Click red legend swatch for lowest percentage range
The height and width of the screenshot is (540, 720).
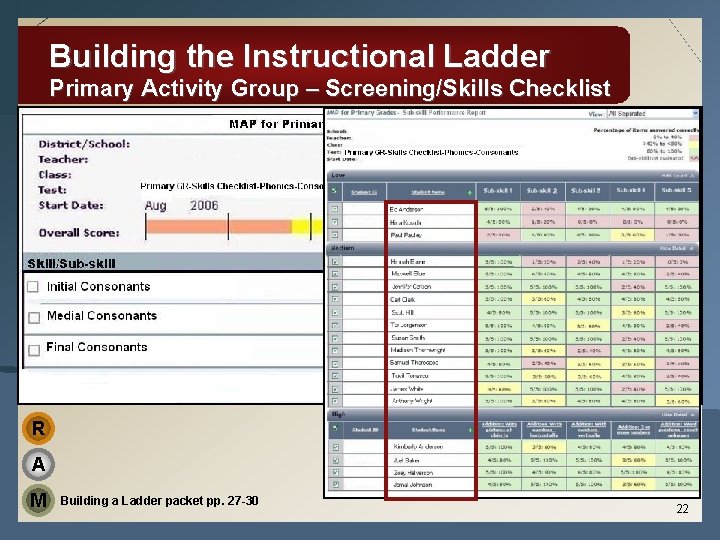click(694, 137)
